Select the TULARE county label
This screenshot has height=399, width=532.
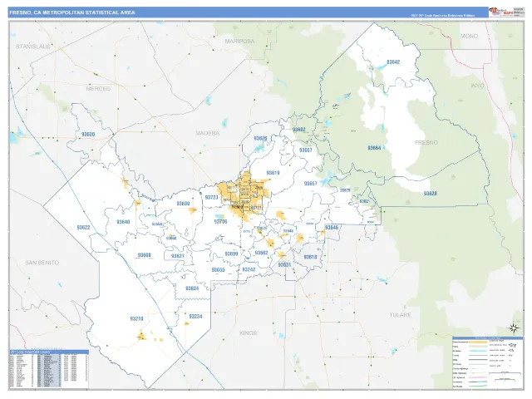[x=400, y=315]
